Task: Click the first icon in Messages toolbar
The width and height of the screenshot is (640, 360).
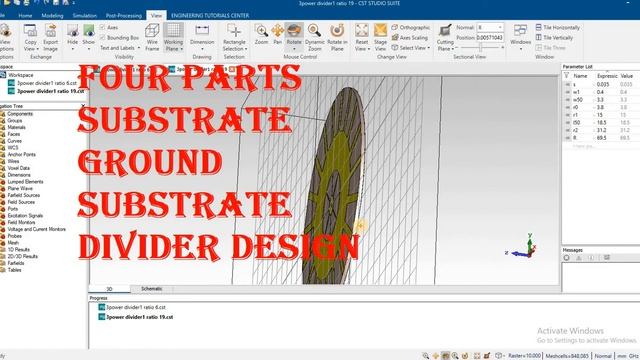Action: click(x=567, y=258)
